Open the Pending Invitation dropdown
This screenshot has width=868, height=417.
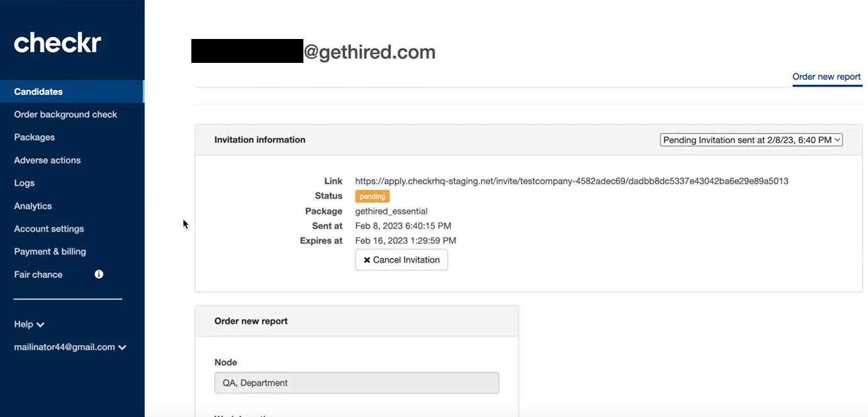(x=751, y=140)
